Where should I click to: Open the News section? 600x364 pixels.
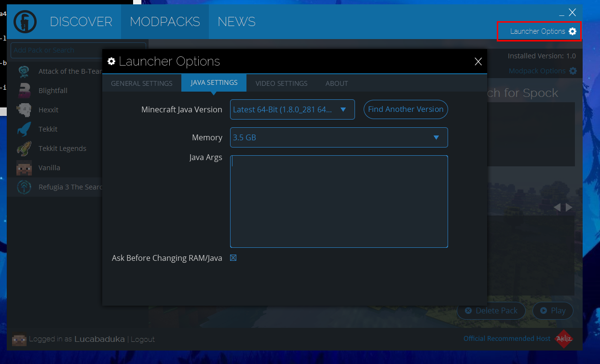pos(236,22)
